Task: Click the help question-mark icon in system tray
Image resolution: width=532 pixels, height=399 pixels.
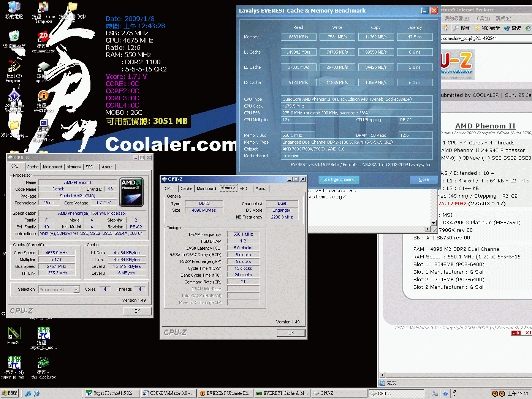Action: coord(445,394)
